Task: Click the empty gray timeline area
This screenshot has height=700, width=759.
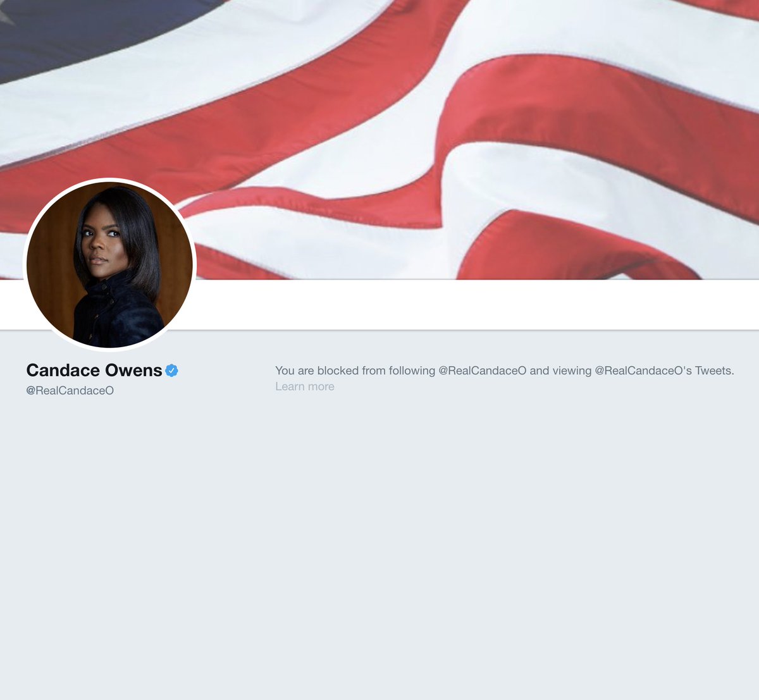Action: (379, 544)
